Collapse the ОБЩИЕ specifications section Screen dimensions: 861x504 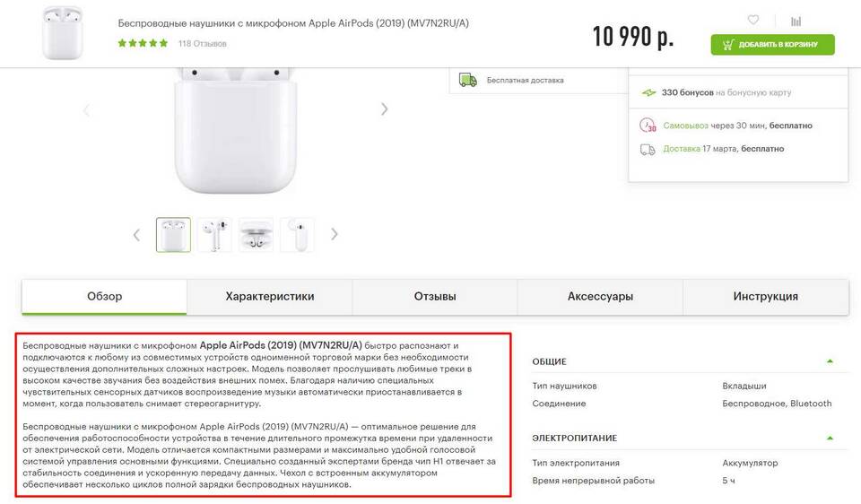coord(830,361)
